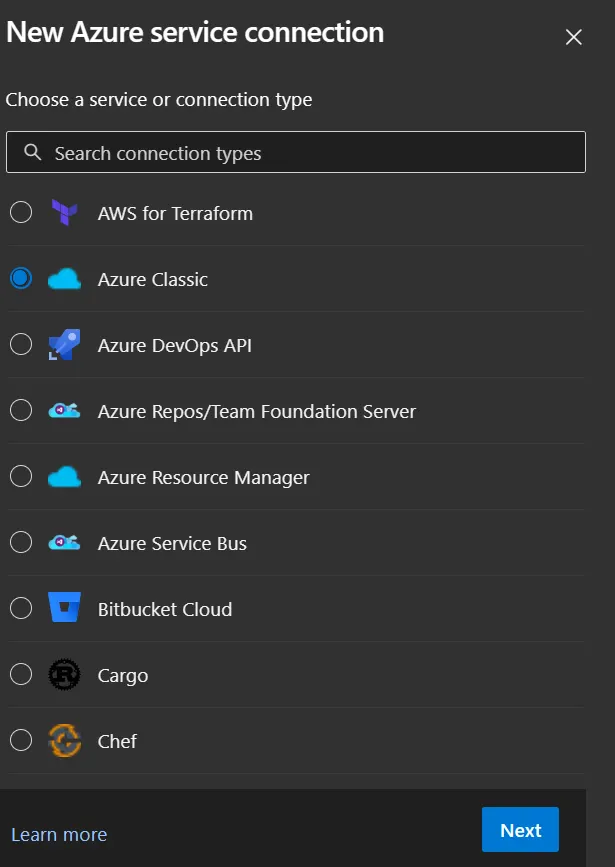Select the AWS for Terraform radio button

click(x=20, y=213)
